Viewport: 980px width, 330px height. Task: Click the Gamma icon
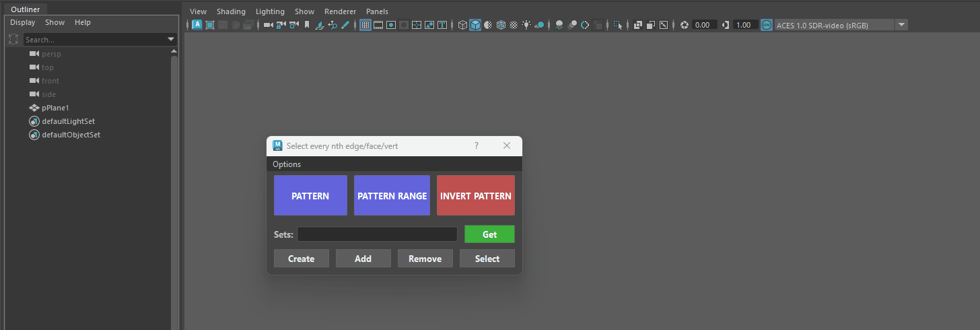coord(725,25)
